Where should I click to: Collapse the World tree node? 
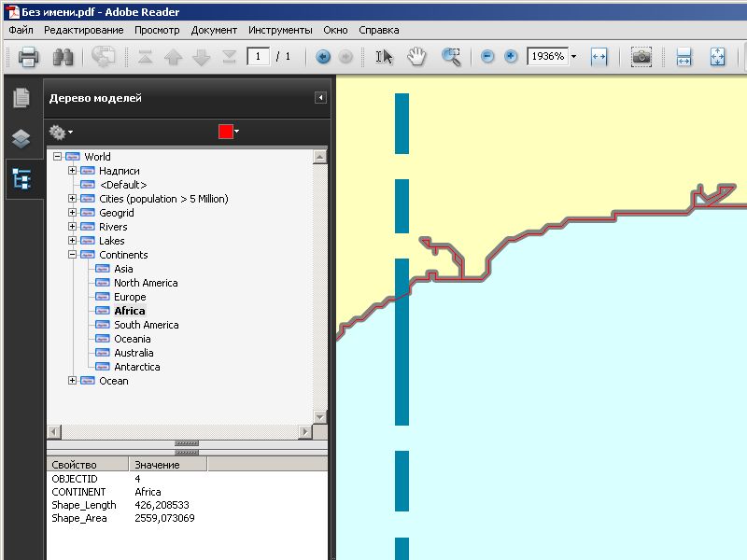click(x=58, y=157)
